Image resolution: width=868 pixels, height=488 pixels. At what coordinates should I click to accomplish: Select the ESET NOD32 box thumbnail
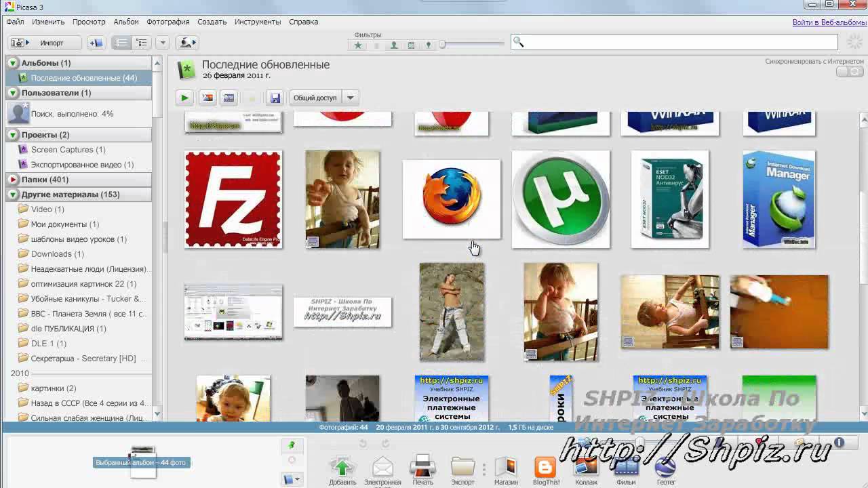click(x=670, y=199)
